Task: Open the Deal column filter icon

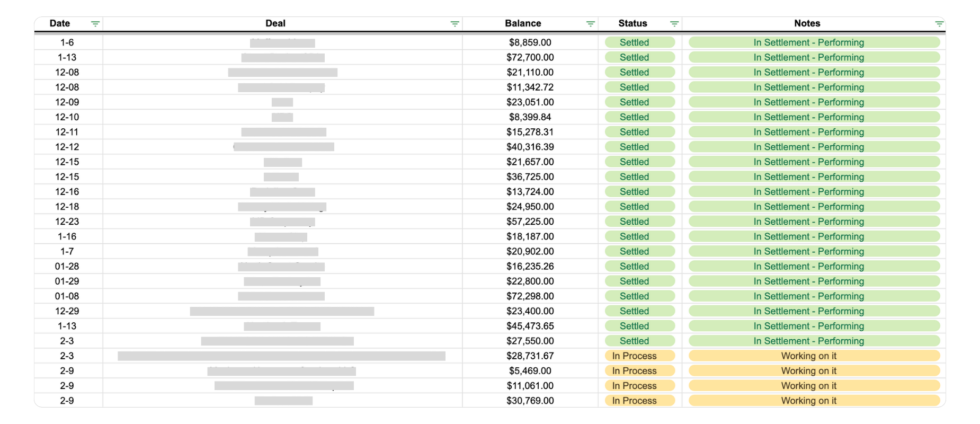Action: coord(453,23)
